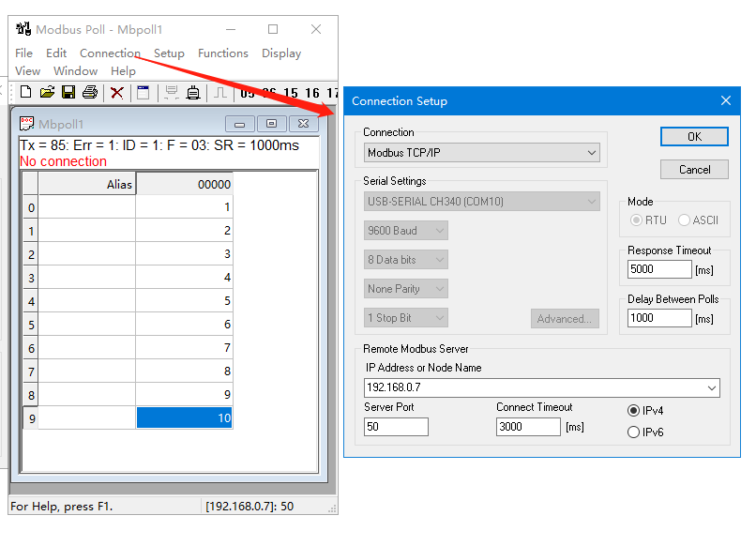
Task: Open the Connection type dropdown
Action: [x=482, y=153]
